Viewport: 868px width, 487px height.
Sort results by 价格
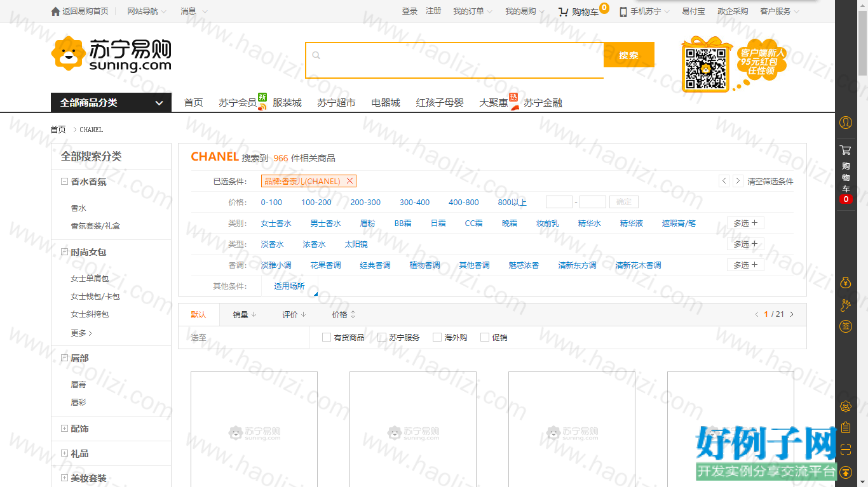pyautogui.click(x=344, y=314)
